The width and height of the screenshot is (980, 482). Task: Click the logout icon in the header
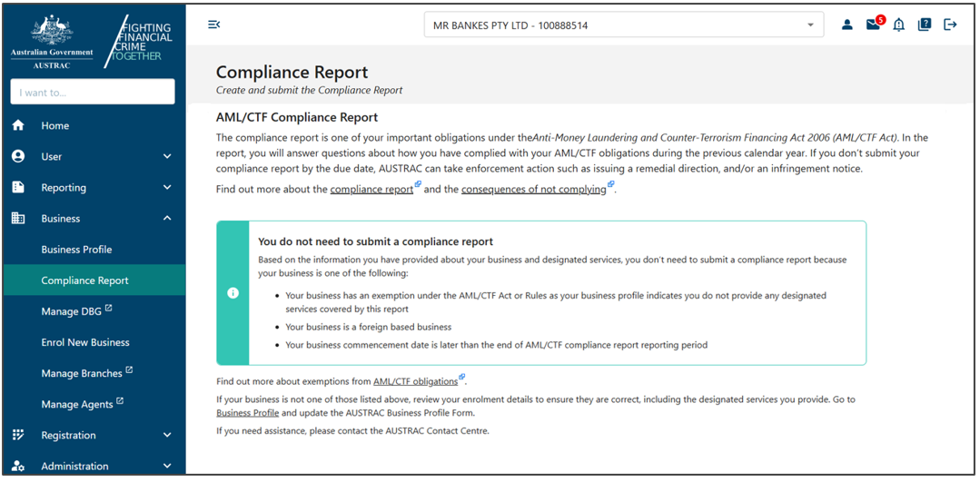pos(950,25)
